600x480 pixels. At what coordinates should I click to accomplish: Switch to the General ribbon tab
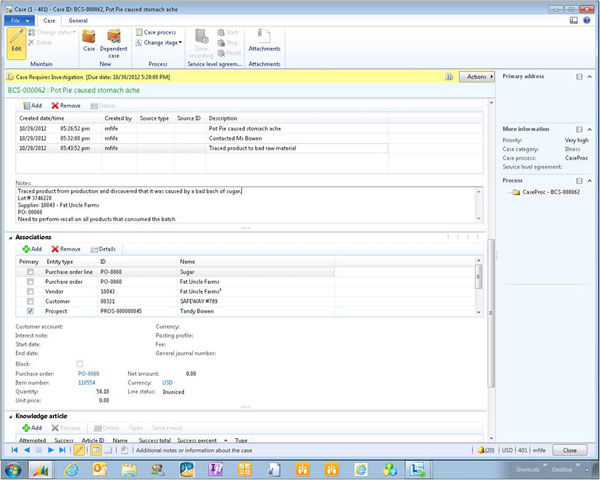pos(77,20)
